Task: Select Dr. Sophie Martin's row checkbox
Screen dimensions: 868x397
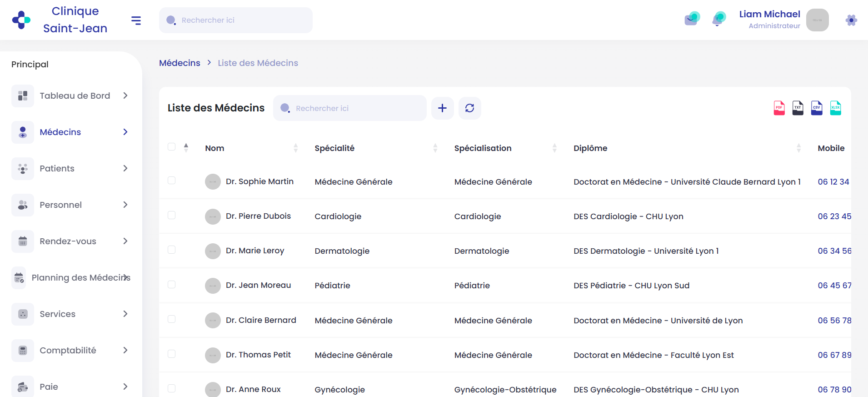Action: [171, 181]
